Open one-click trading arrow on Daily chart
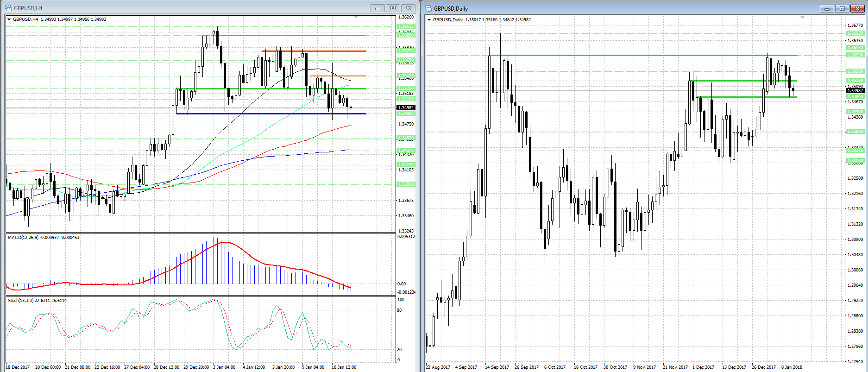Viewport: 868px width, 372px height. (x=429, y=20)
